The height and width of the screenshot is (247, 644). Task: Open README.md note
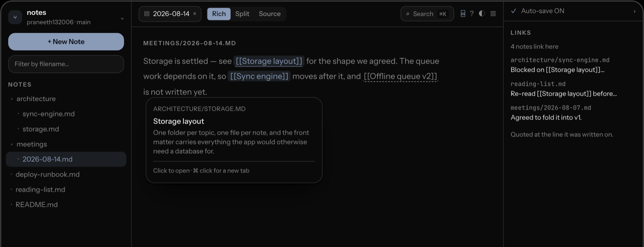[x=37, y=205]
